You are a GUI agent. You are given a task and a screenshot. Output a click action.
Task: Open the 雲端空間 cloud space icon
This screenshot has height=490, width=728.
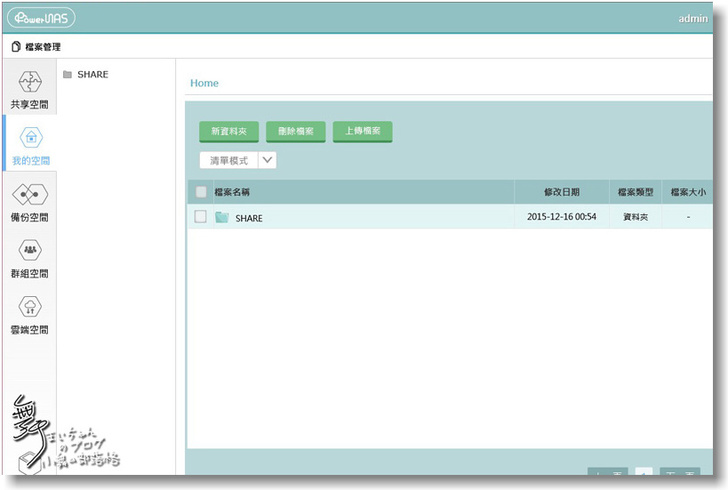[x=30, y=307]
